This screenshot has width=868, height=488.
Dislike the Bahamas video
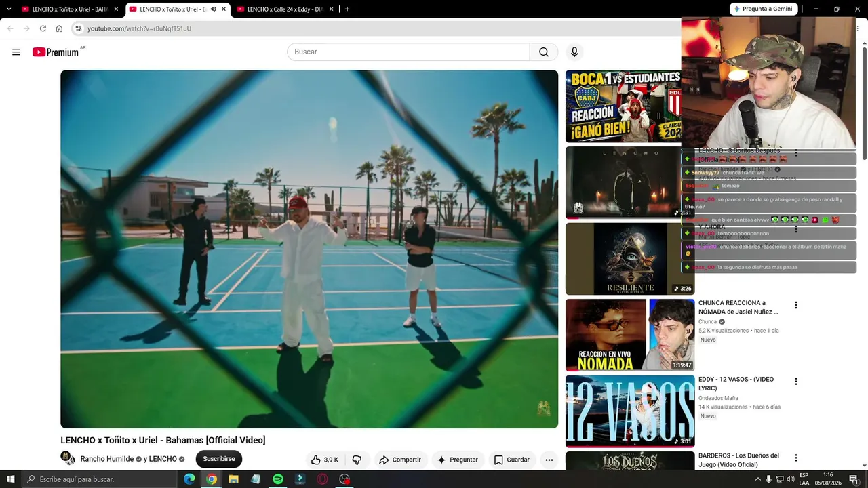pyautogui.click(x=357, y=460)
